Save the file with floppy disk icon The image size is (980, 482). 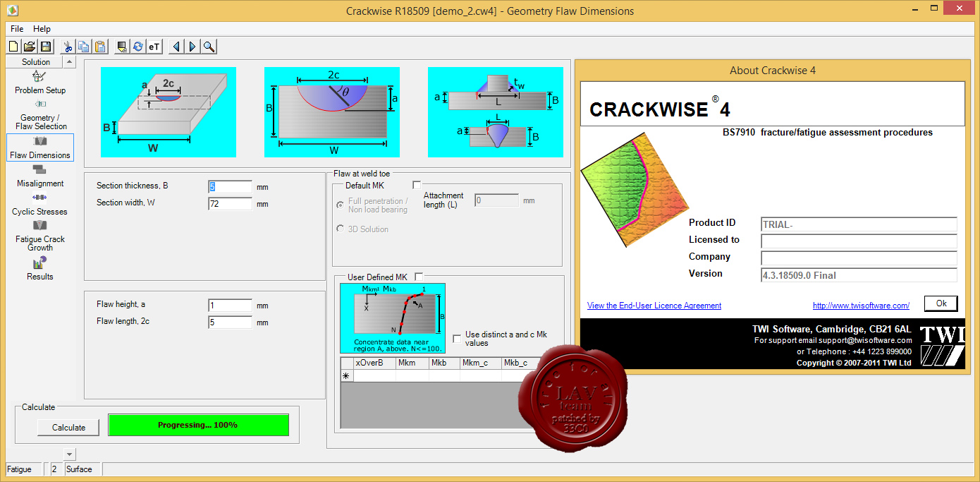pyautogui.click(x=46, y=47)
